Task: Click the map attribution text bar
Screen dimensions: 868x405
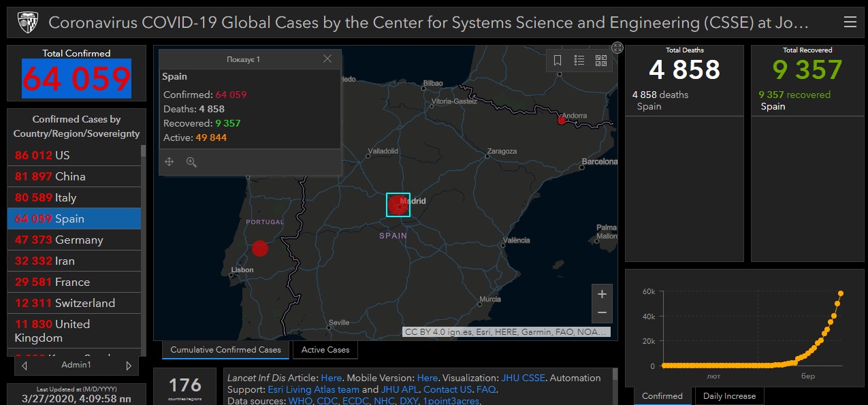Action: (506, 332)
